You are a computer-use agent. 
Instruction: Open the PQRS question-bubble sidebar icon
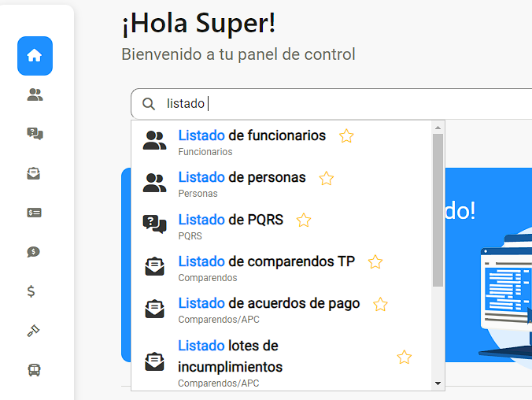click(x=35, y=134)
